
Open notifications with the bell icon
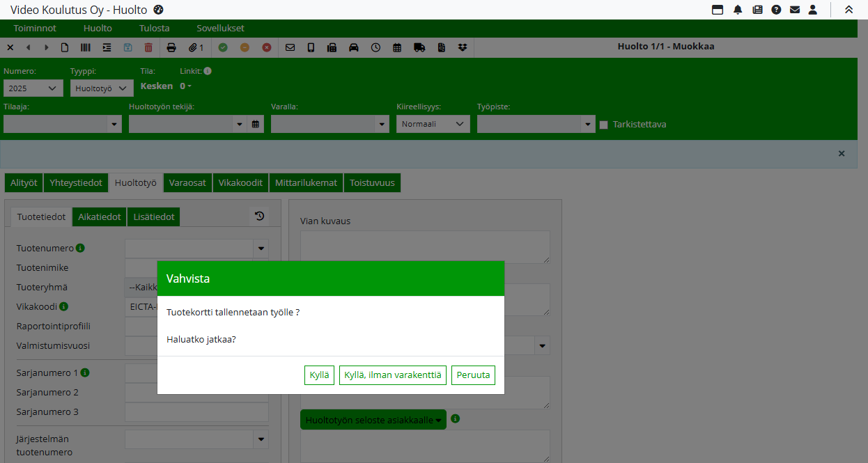[x=738, y=10]
